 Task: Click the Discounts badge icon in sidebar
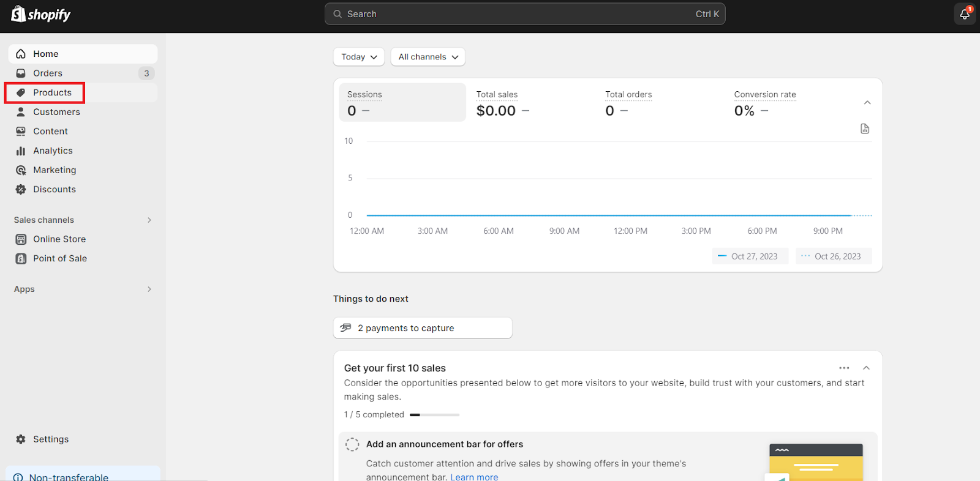[x=21, y=190]
